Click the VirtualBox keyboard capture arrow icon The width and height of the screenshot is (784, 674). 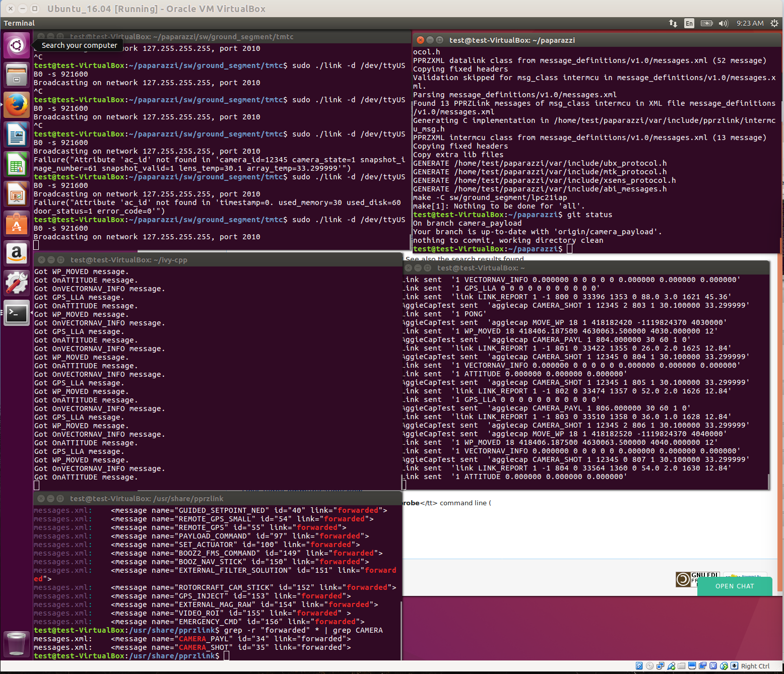(x=735, y=666)
